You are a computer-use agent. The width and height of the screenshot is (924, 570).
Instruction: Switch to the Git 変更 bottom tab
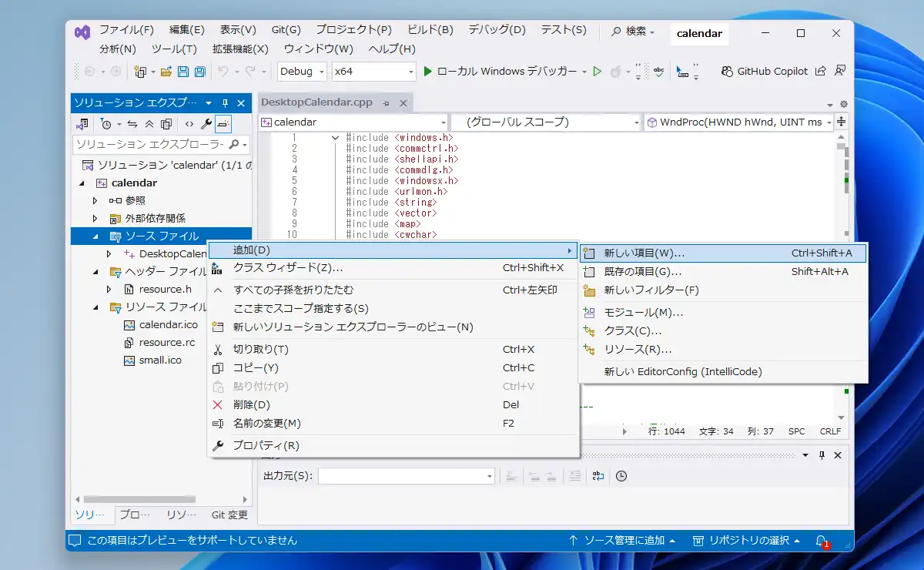point(229,515)
